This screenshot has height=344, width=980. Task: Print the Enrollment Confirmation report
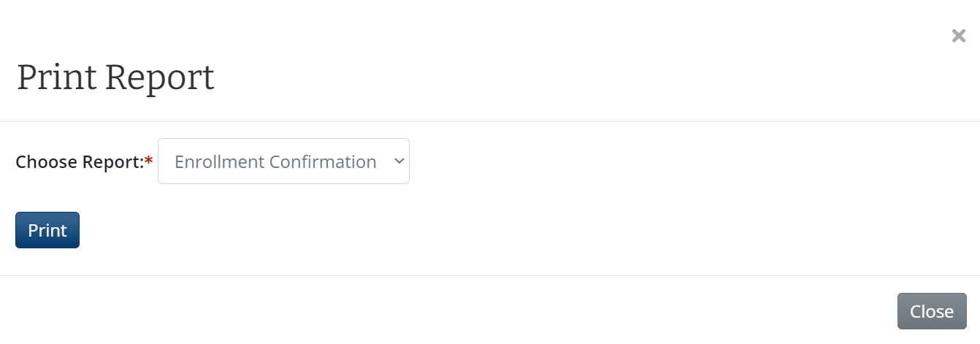[47, 230]
